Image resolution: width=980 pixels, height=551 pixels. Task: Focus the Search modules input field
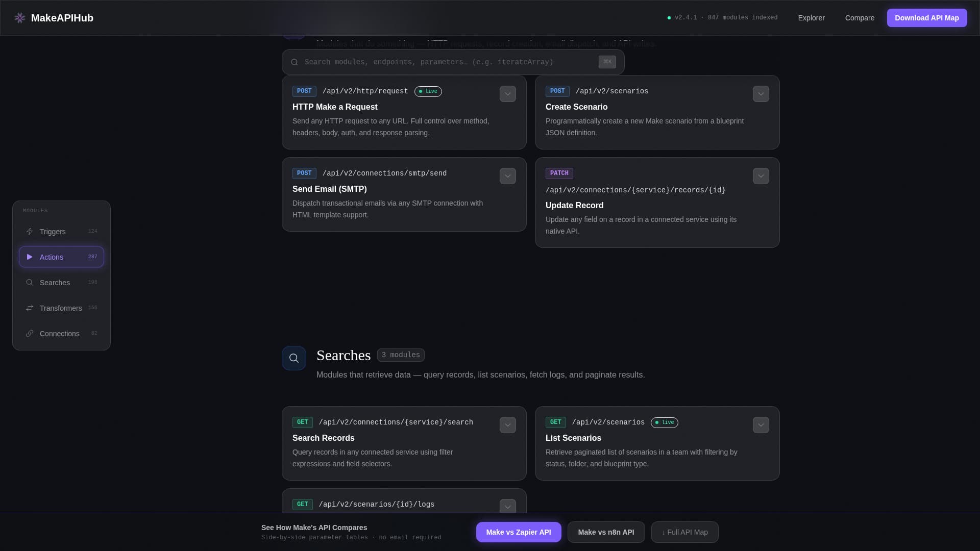[453, 62]
